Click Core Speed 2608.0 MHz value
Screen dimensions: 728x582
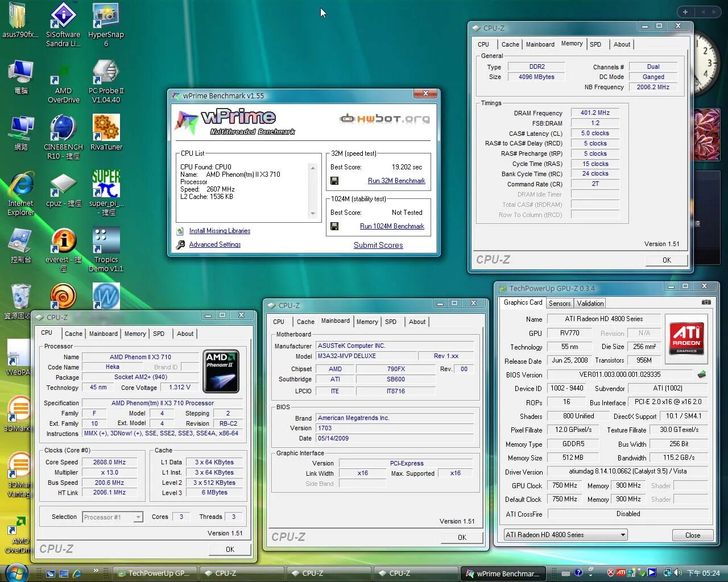pyautogui.click(x=109, y=462)
